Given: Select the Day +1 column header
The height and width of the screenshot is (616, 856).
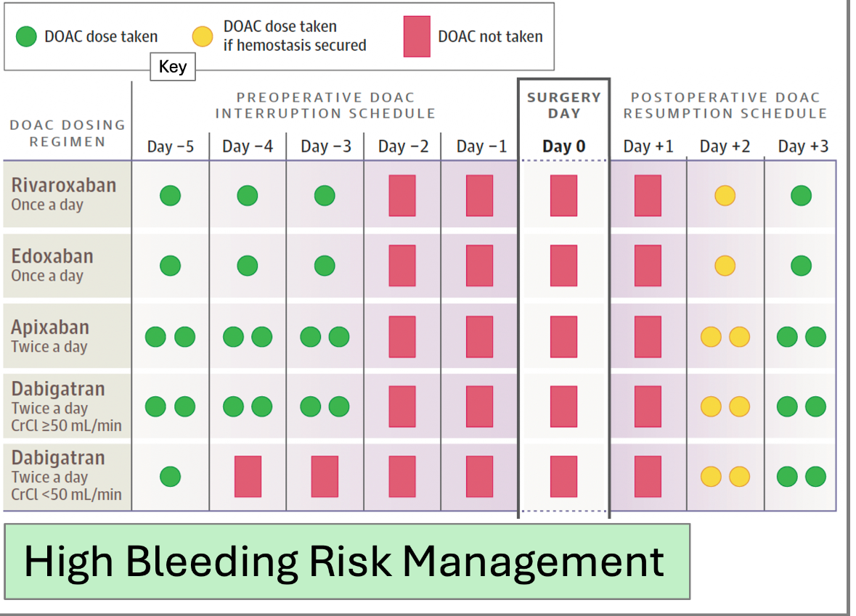Looking at the screenshot, I should (x=648, y=147).
